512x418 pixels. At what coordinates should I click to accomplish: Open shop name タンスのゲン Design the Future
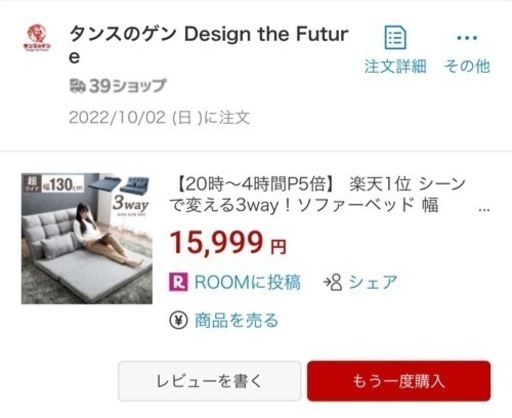click(209, 45)
